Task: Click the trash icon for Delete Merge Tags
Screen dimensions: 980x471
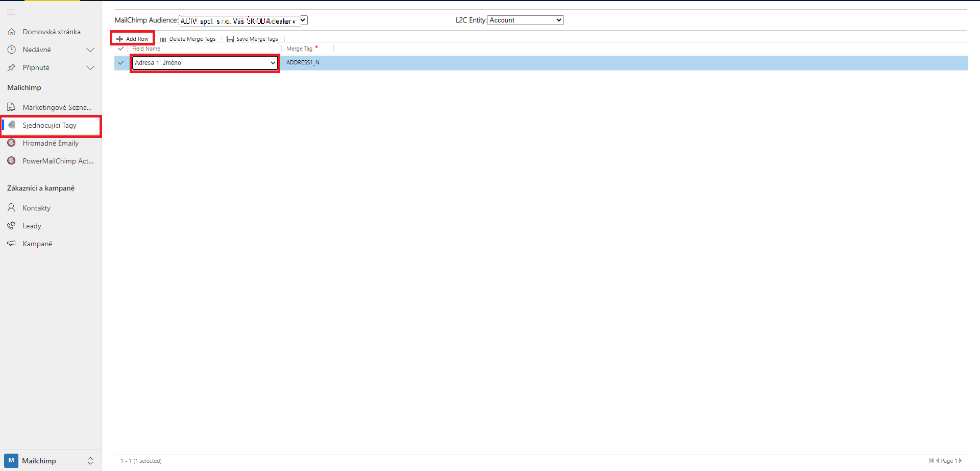Action: (163, 39)
